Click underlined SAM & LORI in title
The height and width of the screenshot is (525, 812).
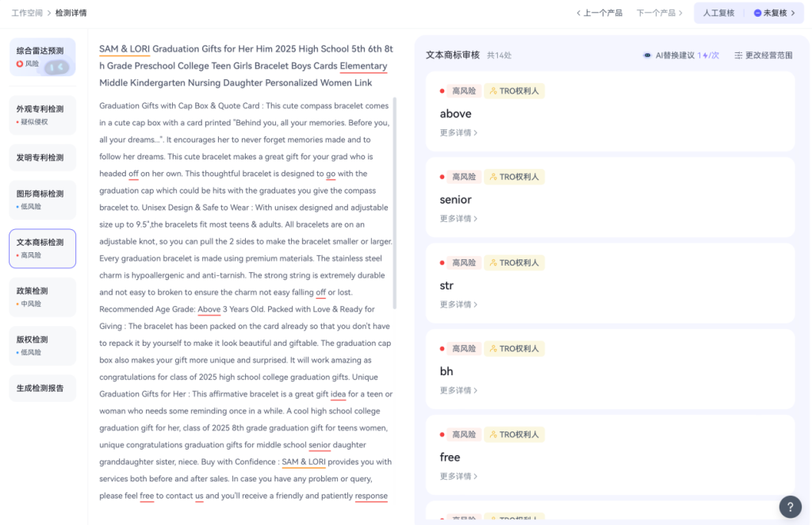(124, 49)
